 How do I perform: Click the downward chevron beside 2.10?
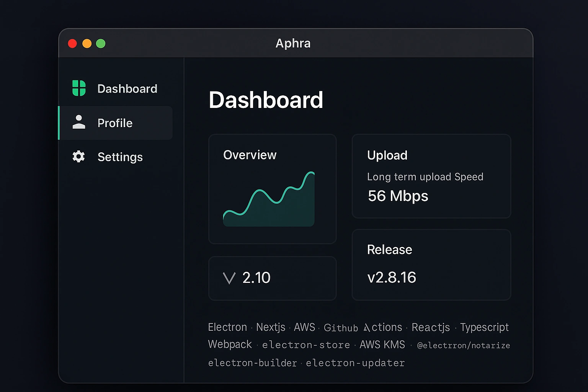[229, 278]
